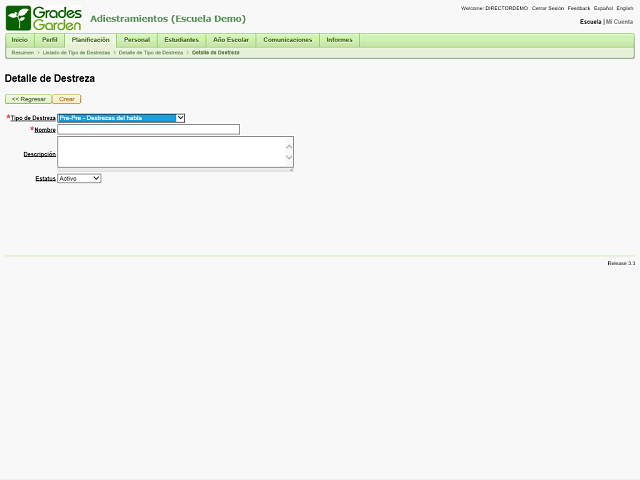Go to Listado de Tipo de Destrezas breadcrumb
The height and width of the screenshot is (480, 640).
coord(76,53)
